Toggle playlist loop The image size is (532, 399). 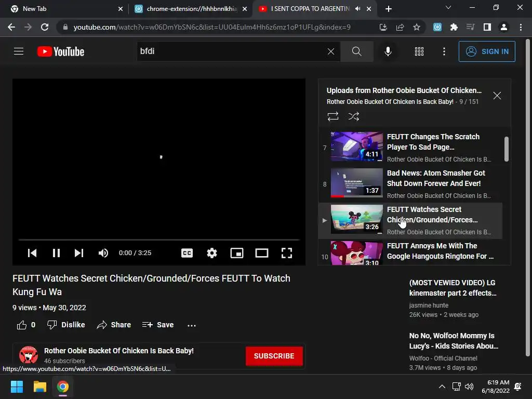point(333,116)
